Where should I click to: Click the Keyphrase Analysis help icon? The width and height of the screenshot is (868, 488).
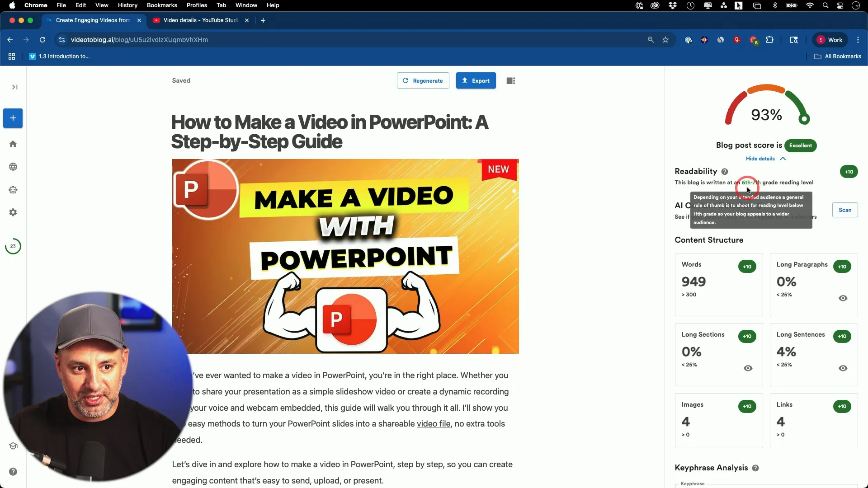coord(755,468)
